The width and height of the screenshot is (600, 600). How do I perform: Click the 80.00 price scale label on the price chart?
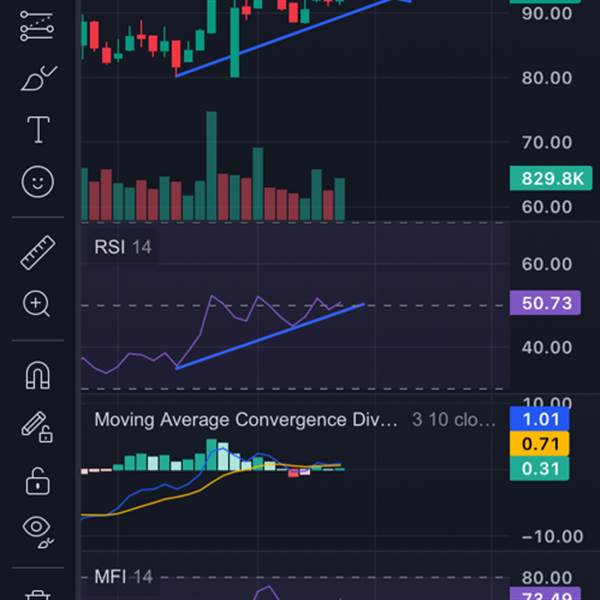[x=547, y=78]
